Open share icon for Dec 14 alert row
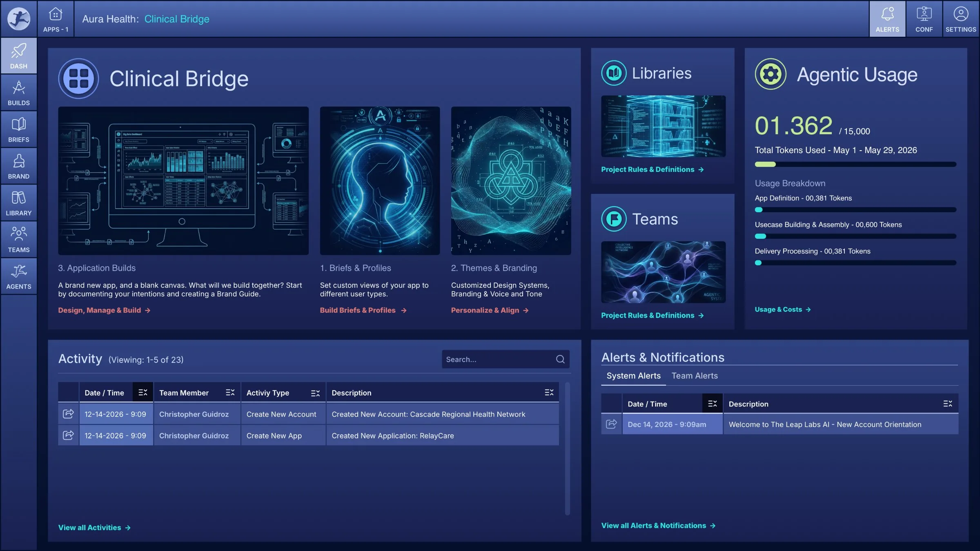This screenshot has width=980, height=551. (611, 424)
